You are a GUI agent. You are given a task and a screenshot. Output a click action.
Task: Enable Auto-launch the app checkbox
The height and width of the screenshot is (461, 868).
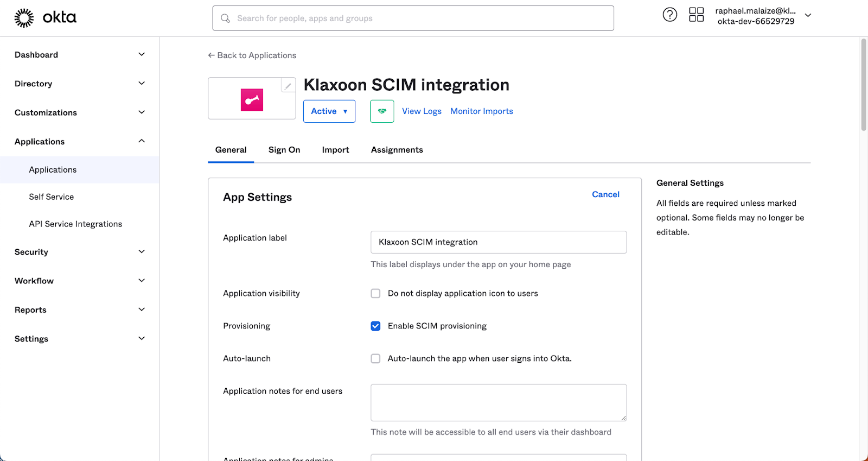pos(375,359)
